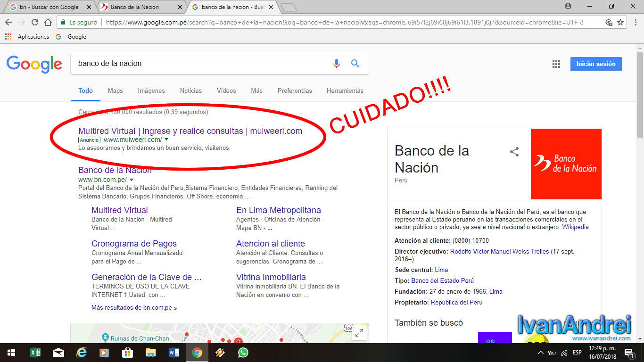The width and height of the screenshot is (644, 362).
Task: Open the 'Multired Virtual | Ingrese y realice consultas' ad link
Action: [x=190, y=131]
